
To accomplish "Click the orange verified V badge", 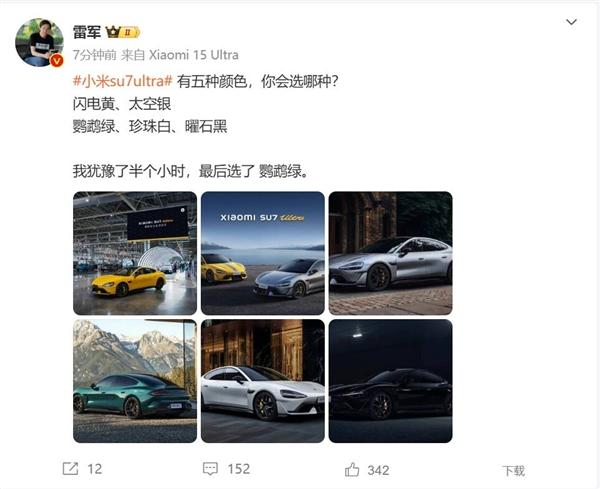I will pos(57,60).
